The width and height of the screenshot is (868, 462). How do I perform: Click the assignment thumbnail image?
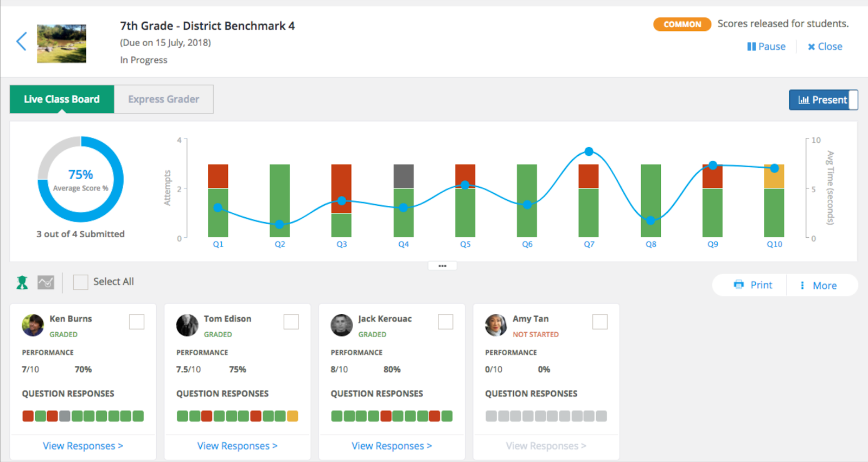tap(61, 43)
